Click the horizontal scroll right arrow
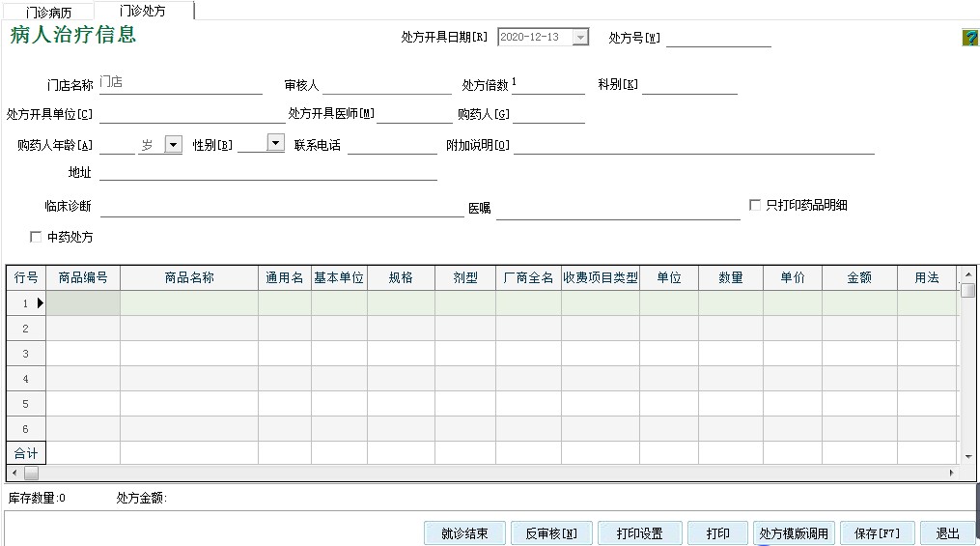Viewport: 980px width, 546px height. click(951, 473)
